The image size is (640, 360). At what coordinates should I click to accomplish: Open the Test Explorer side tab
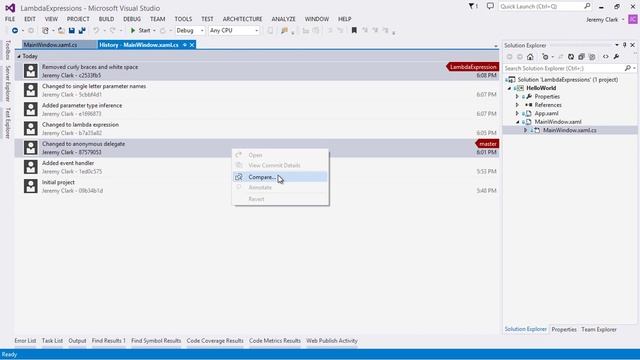pos(7,123)
